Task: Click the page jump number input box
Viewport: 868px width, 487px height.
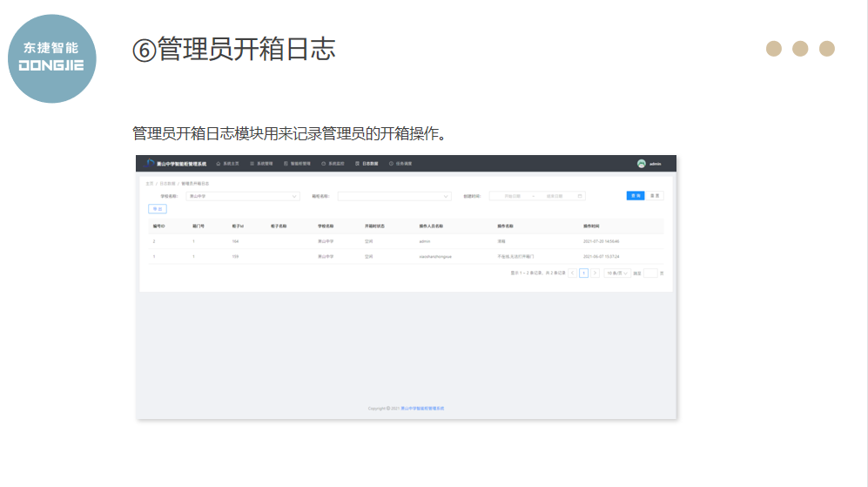Action: pos(650,273)
